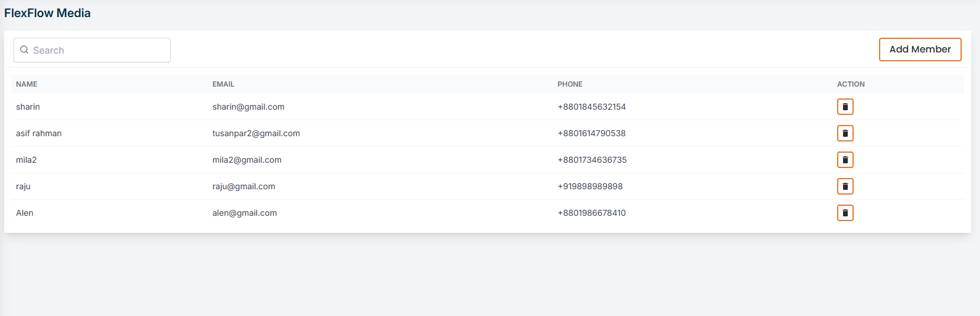Viewport: 980px width, 316px height.
Task: Click the PHONE column header
Action: tap(570, 84)
